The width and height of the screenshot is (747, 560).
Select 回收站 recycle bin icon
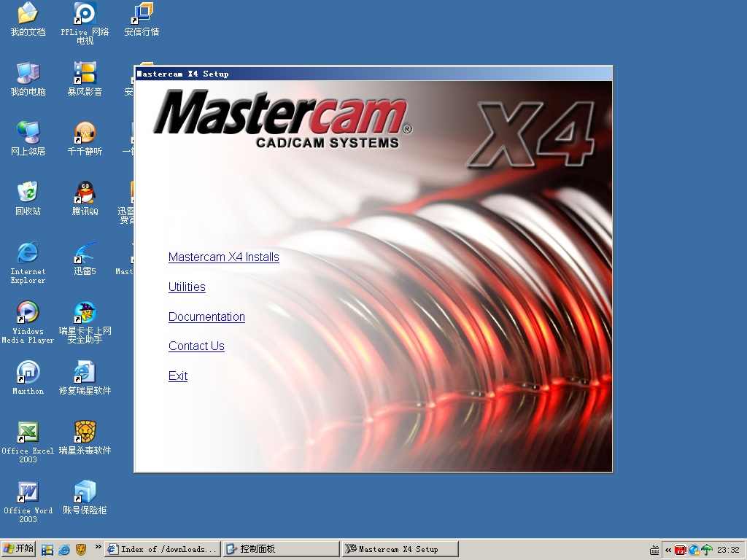click(x=28, y=198)
